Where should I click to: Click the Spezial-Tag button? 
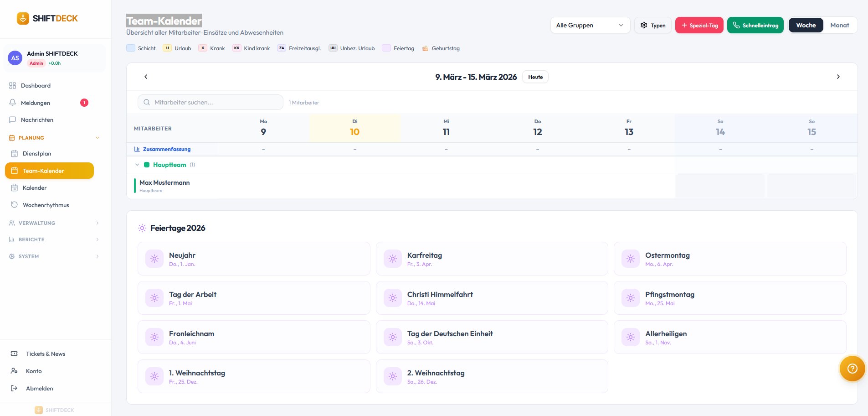(x=699, y=25)
